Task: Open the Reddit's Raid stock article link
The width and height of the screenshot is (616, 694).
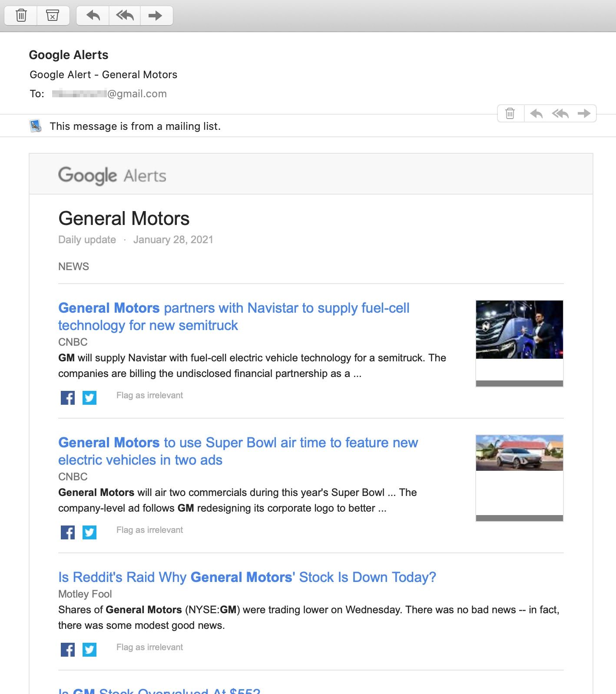Action: point(247,577)
